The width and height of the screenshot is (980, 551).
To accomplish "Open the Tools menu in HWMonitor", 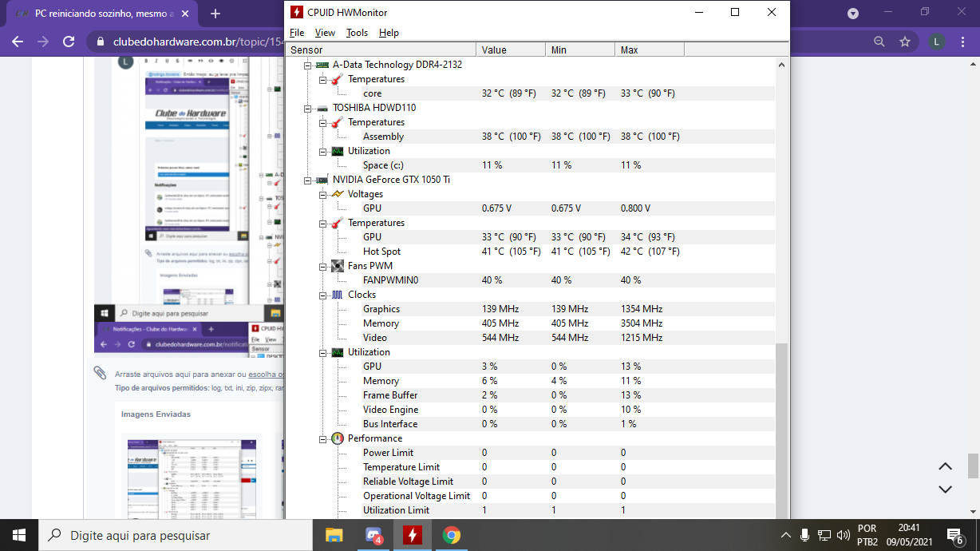I will [x=357, y=33].
